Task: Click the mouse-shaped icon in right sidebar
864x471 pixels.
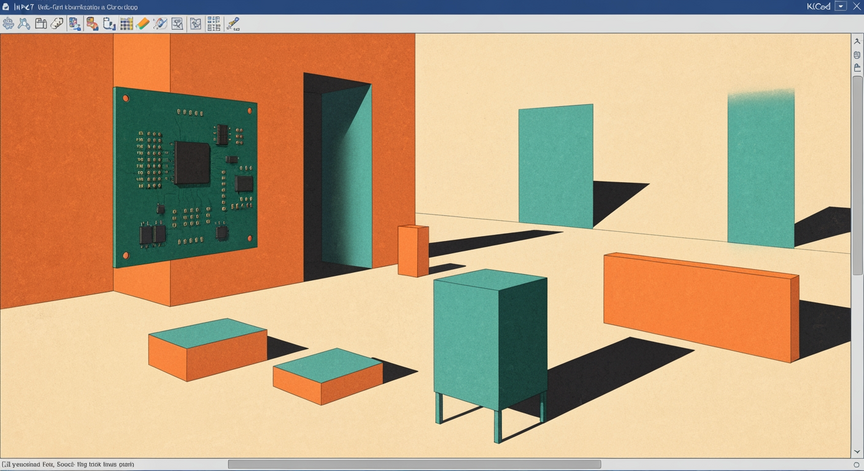Action: coord(857,55)
